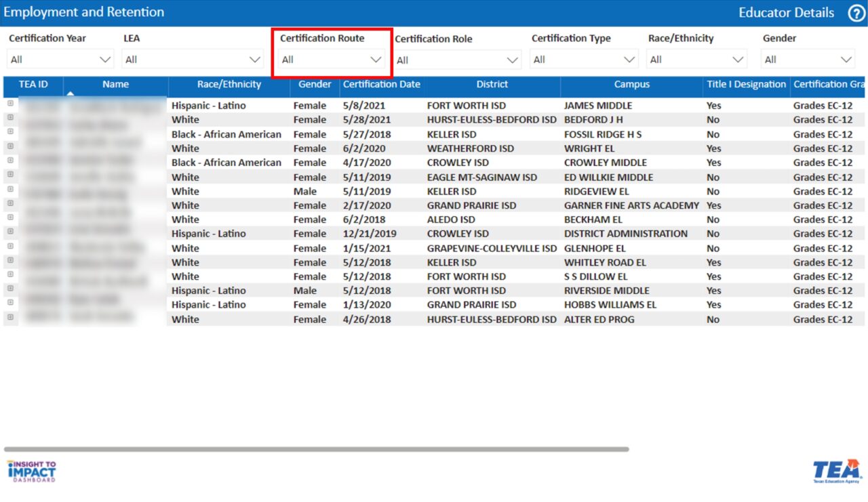Expand the row for CROWLEY MIDDLE campus
The height and width of the screenshot is (502, 868).
(x=10, y=160)
